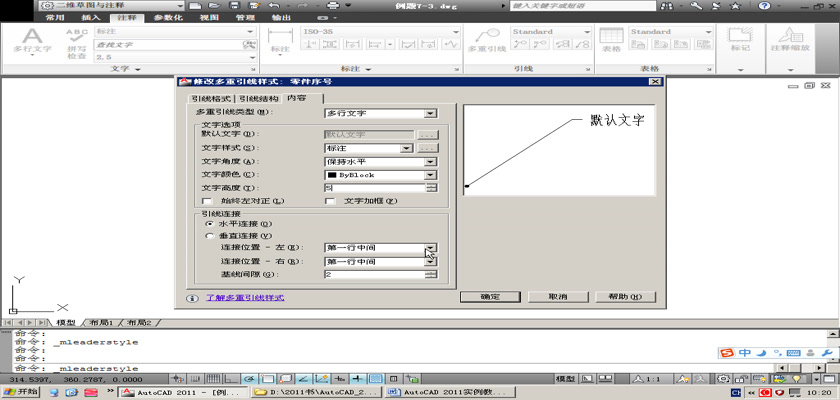
Task: Select the 水平连接 radio button
Action: (x=209, y=223)
